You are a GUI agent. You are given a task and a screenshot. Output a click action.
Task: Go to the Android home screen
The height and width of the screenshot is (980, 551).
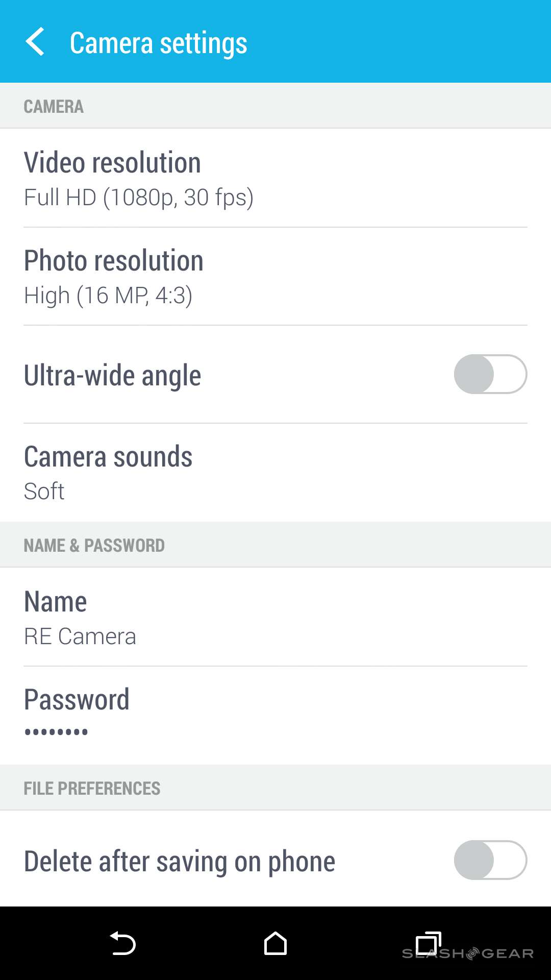click(x=275, y=943)
